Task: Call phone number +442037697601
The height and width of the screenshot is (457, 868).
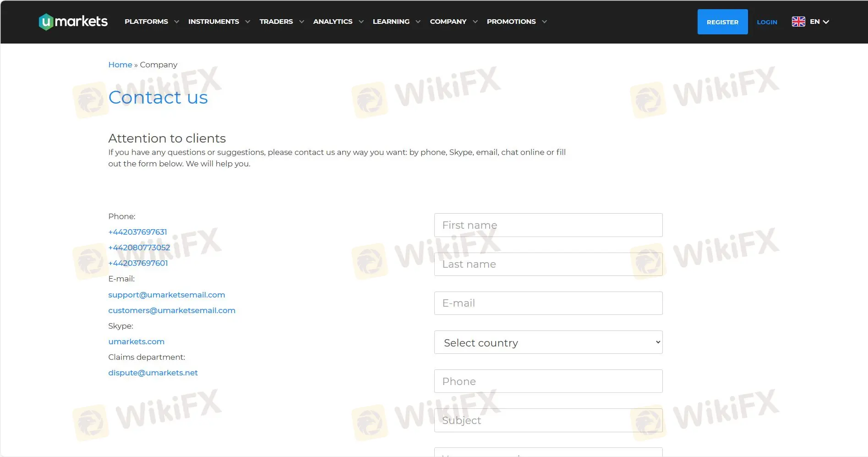Action: (138, 263)
